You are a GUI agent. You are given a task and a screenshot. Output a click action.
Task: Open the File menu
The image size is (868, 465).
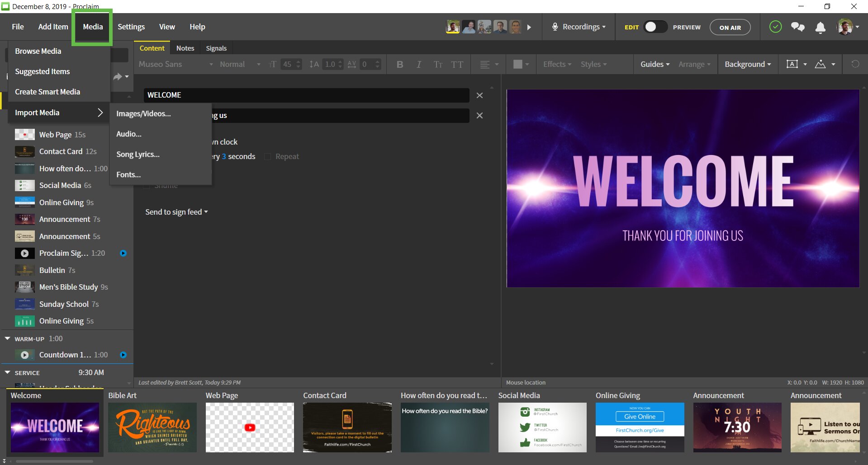(x=18, y=27)
